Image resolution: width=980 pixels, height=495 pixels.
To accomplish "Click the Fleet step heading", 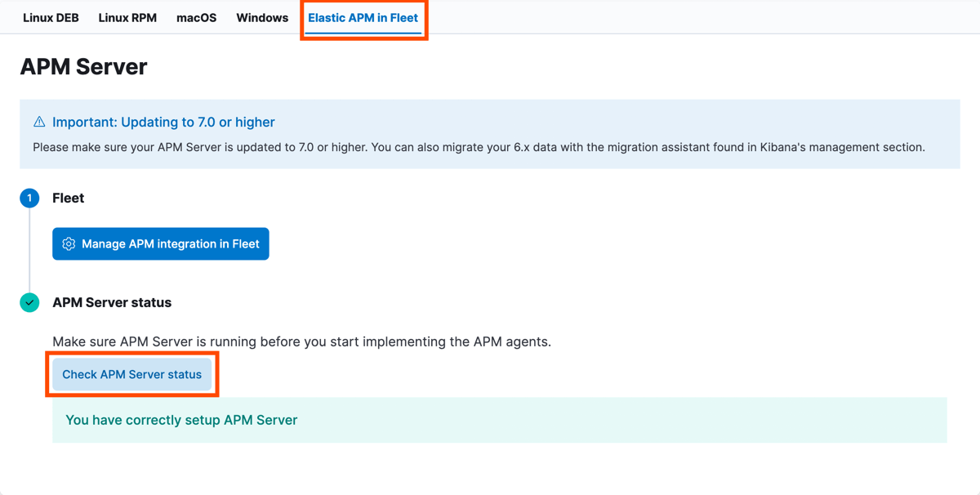I will point(69,198).
